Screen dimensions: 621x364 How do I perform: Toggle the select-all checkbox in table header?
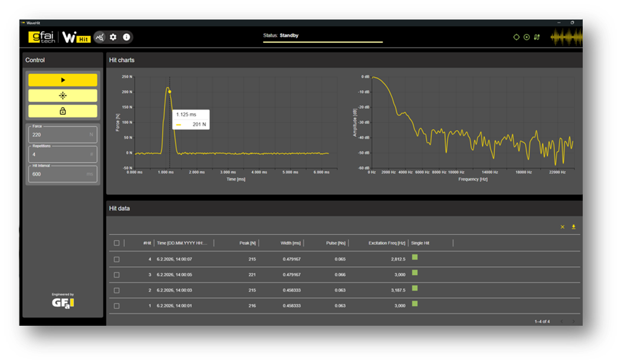point(117,243)
